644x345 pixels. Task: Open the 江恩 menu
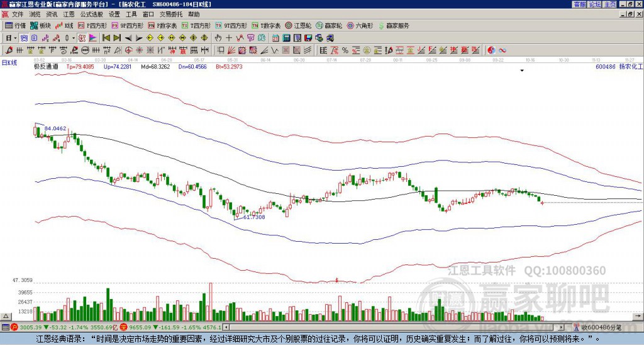tap(69, 14)
